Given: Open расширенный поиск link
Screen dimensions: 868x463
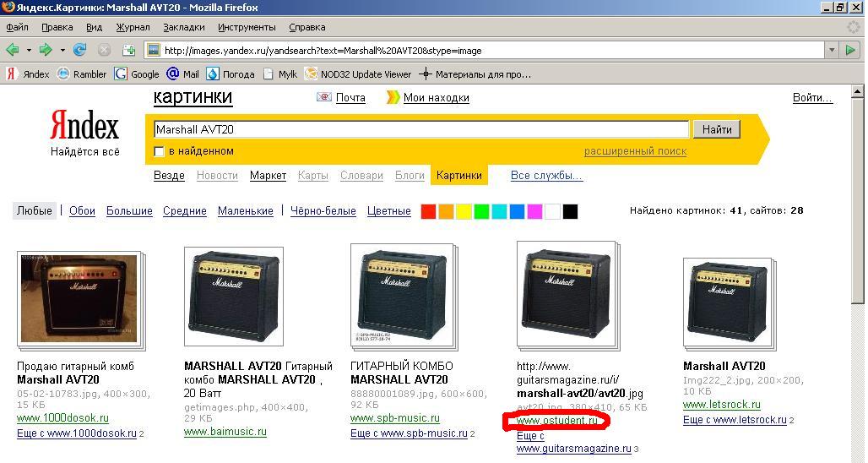Looking at the screenshot, I should (x=636, y=151).
